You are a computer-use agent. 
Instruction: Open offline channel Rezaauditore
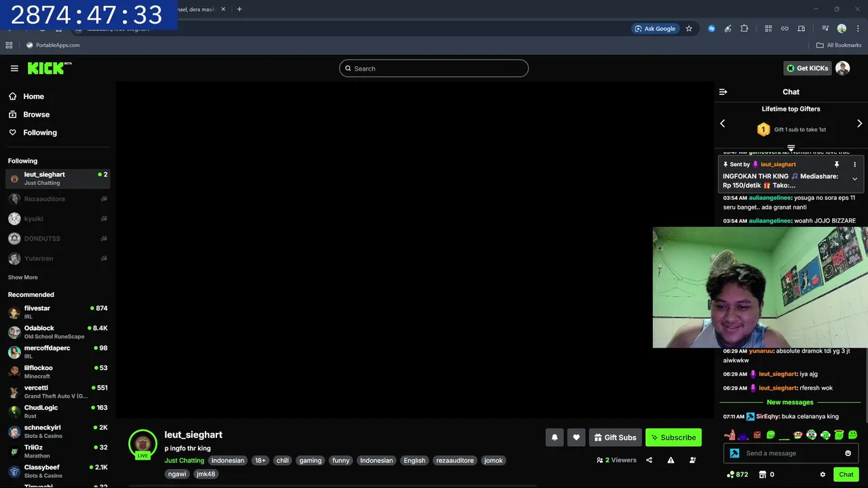point(58,199)
